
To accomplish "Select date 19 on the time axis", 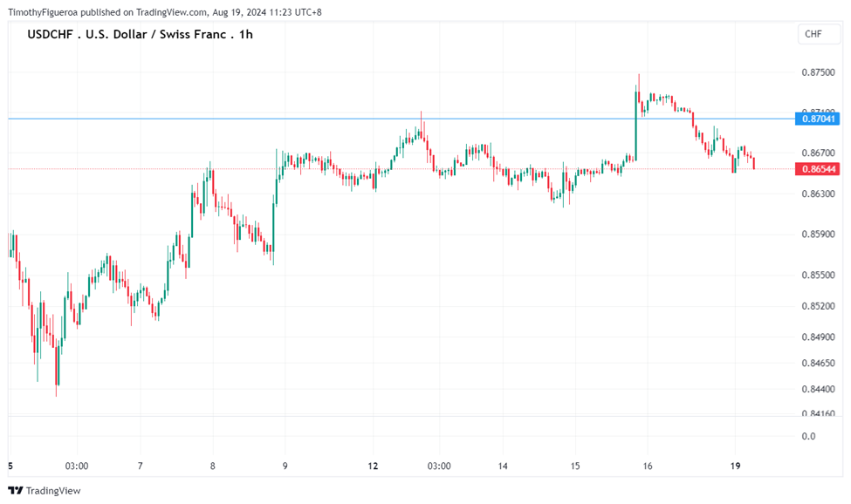I will coord(735,467).
